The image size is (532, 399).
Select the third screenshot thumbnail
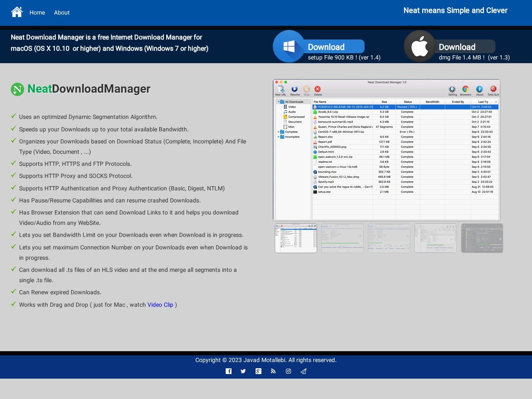coord(389,238)
